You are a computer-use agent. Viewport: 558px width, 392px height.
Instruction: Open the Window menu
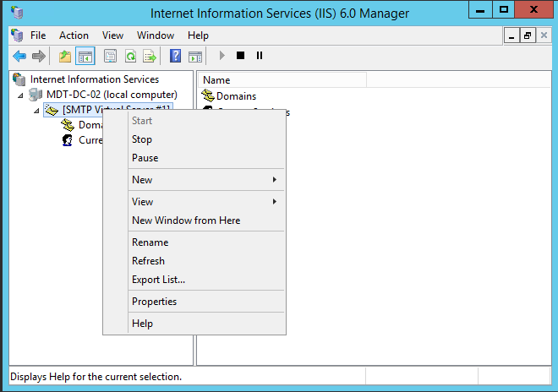156,35
